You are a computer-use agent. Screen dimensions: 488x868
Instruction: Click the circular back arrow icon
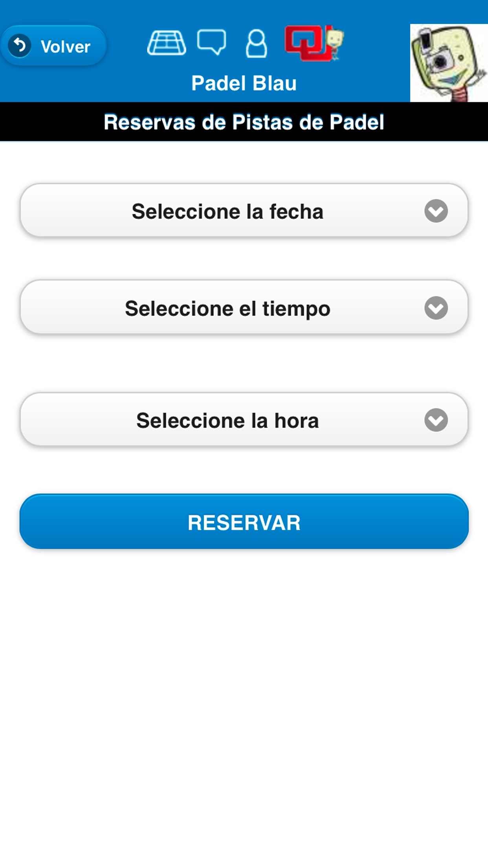click(19, 46)
